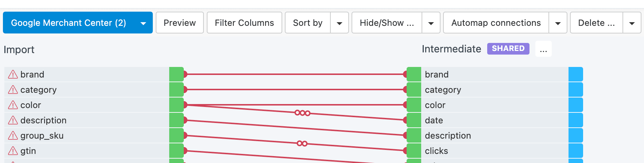
Task: Click the warning icon next to description
Action: (x=13, y=120)
